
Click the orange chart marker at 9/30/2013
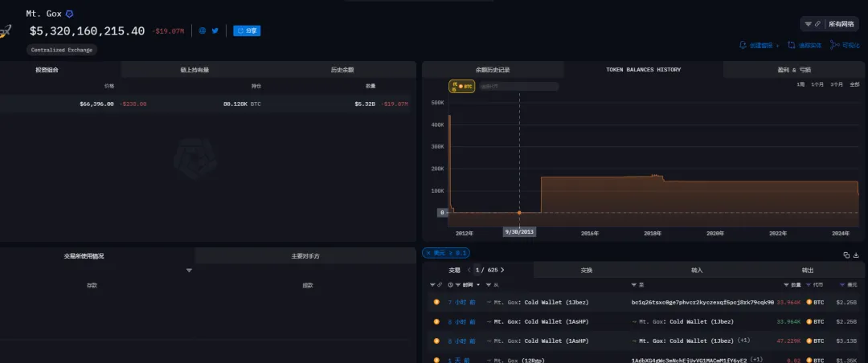click(x=519, y=213)
